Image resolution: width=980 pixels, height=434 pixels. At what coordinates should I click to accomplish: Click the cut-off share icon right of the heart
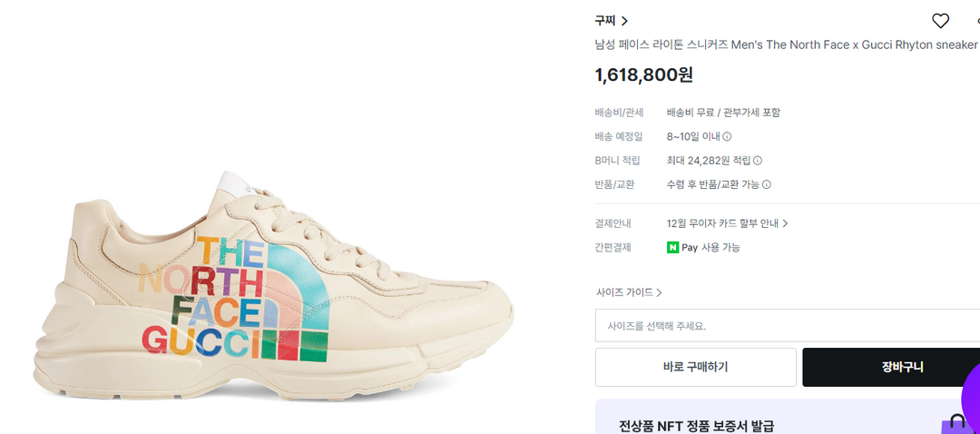(977, 21)
